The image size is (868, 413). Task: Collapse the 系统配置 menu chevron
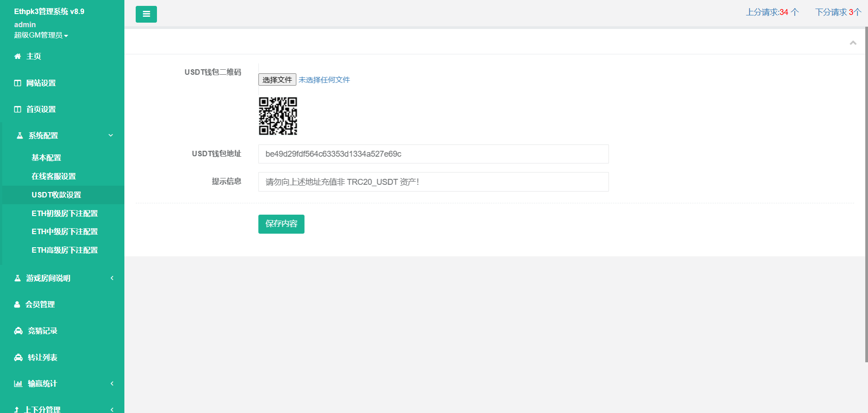[x=111, y=135]
